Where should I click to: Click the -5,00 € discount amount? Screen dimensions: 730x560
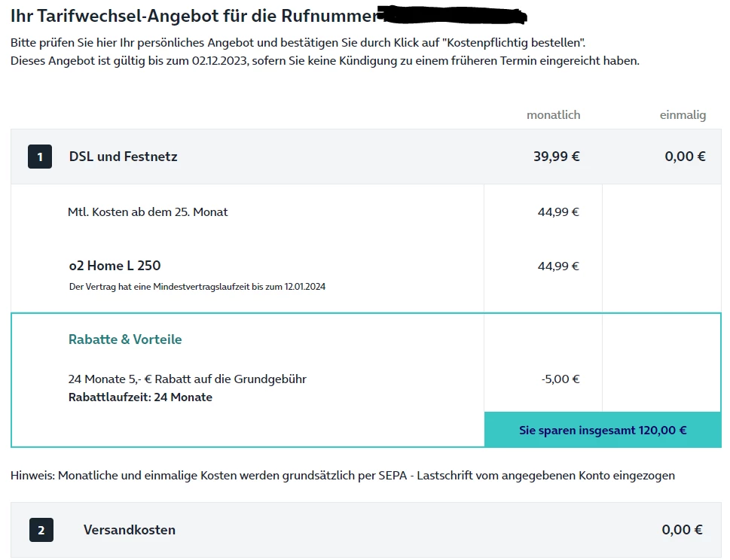coord(560,379)
